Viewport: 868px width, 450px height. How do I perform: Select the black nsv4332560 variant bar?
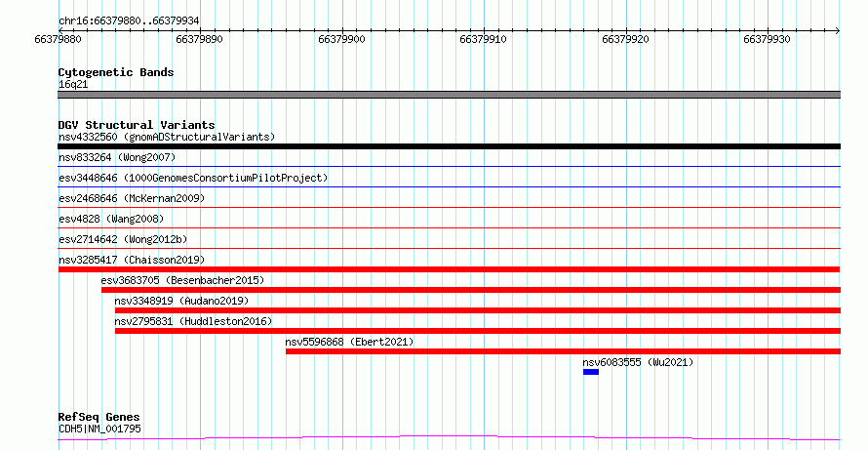coord(449,146)
